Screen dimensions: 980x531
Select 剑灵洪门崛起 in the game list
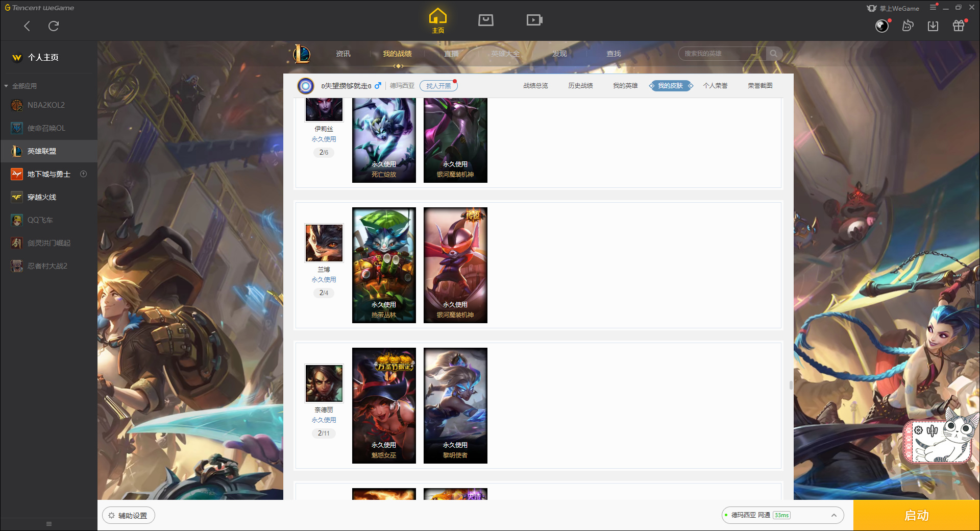click(x=49, y=243)
